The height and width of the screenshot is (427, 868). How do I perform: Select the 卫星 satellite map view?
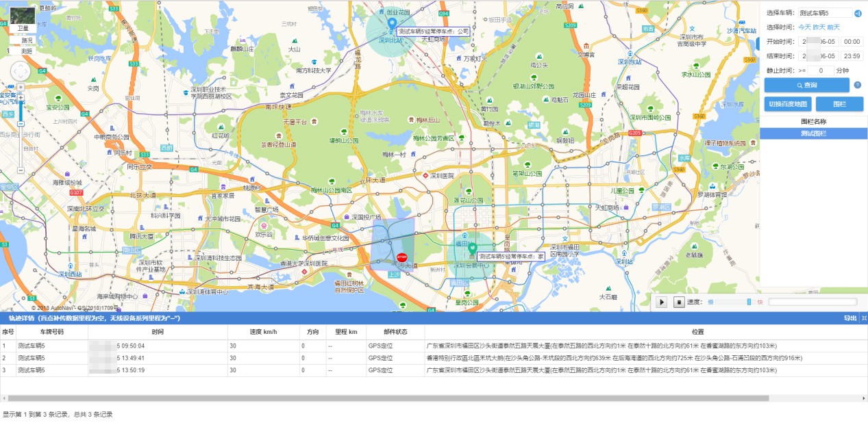click(23, 27)
